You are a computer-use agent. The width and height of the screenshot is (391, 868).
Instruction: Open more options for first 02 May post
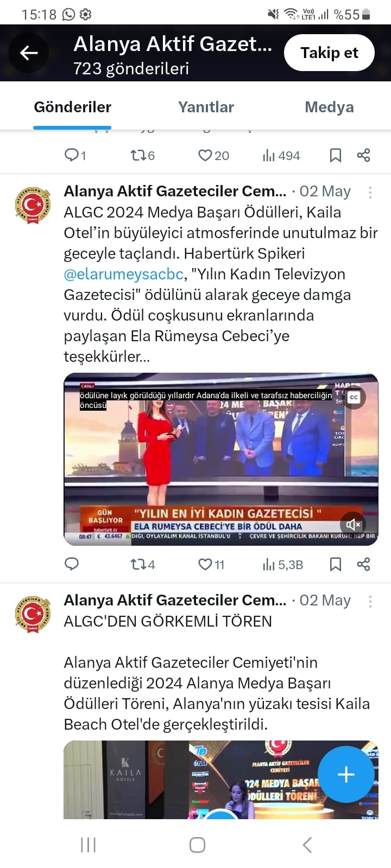coord(370,192)
